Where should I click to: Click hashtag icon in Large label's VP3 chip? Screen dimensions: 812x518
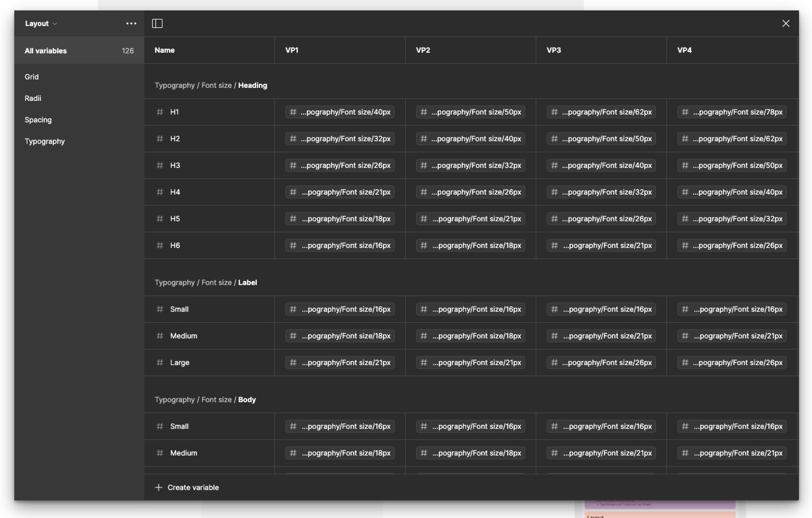coord(554,362)
